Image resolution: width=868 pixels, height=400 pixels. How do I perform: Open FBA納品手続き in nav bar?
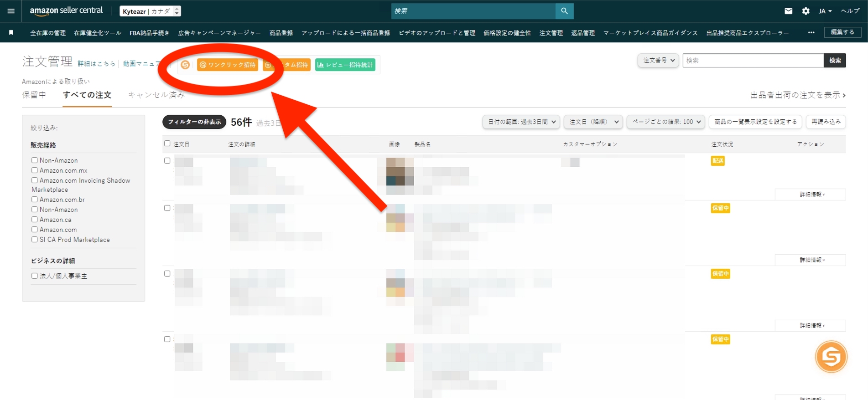coord(150,33)
